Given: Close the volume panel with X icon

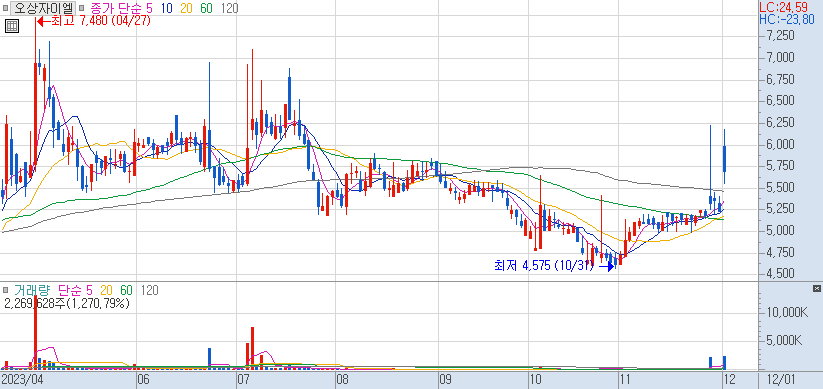Looking at the screenshot, I should pyautogui.click(x=816, y=288).
